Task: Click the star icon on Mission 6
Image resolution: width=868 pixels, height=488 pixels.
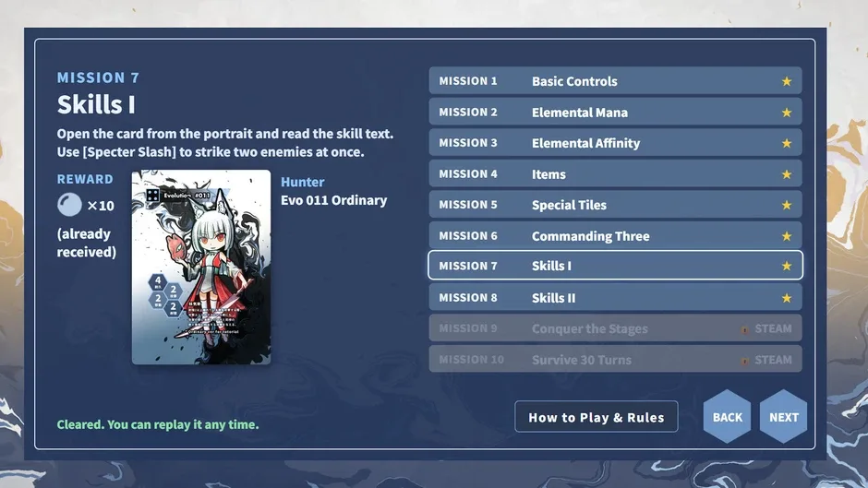Action: coord(786,236)
